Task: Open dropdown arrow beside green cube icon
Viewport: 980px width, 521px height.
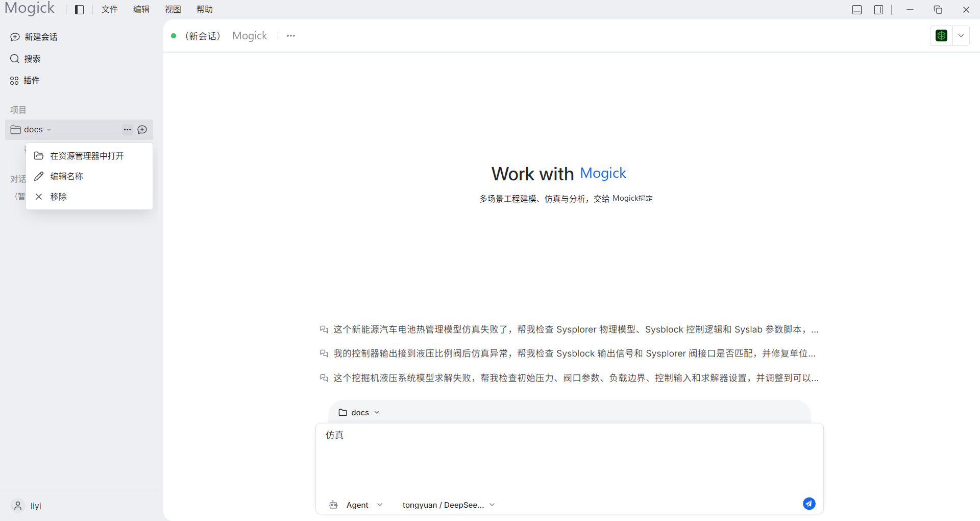Action: [x=961, y=36]
